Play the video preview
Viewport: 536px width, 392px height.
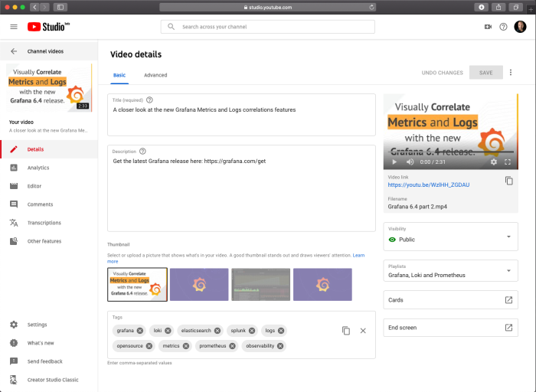[394, 162]
